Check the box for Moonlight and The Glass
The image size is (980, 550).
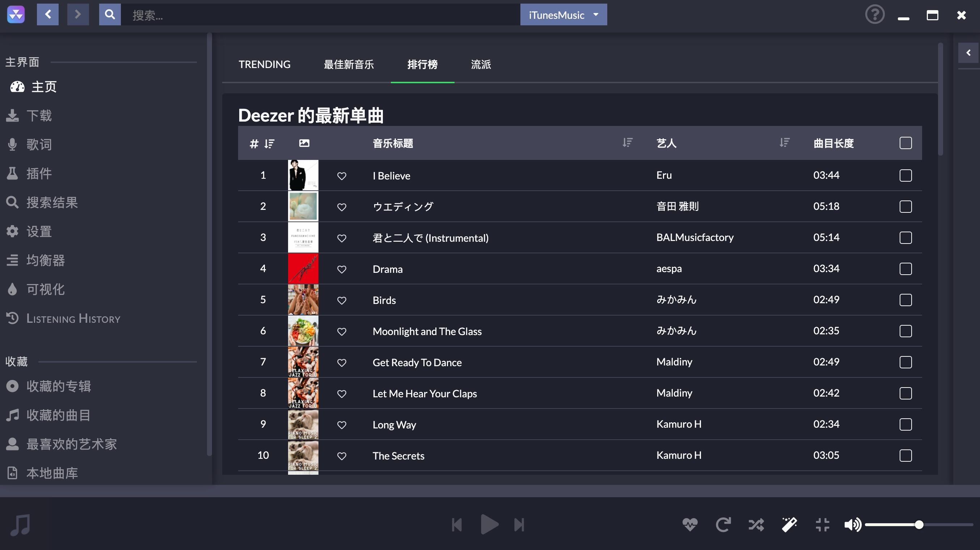[x=905, y=331]
